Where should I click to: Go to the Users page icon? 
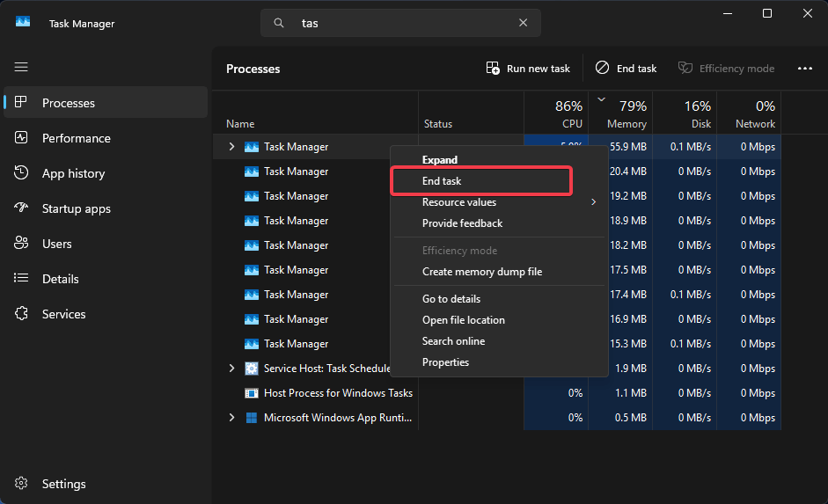click(x=22, y=244)
